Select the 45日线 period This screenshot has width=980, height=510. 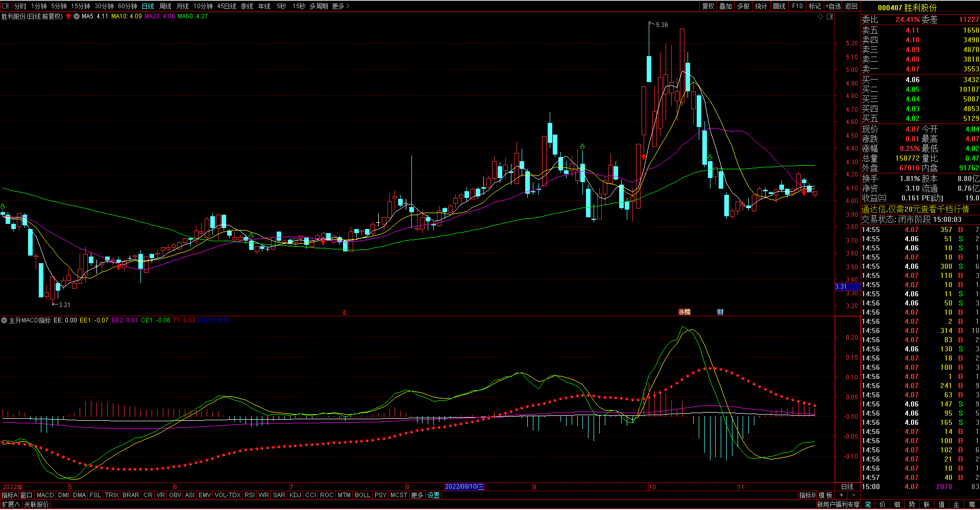point(227,6)
